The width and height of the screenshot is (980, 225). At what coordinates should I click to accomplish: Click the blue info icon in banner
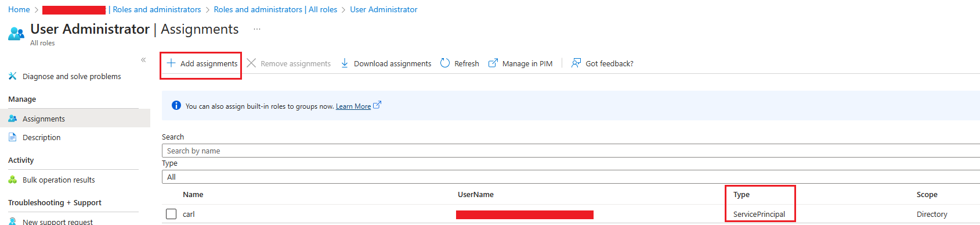click(x=176, y=105)
